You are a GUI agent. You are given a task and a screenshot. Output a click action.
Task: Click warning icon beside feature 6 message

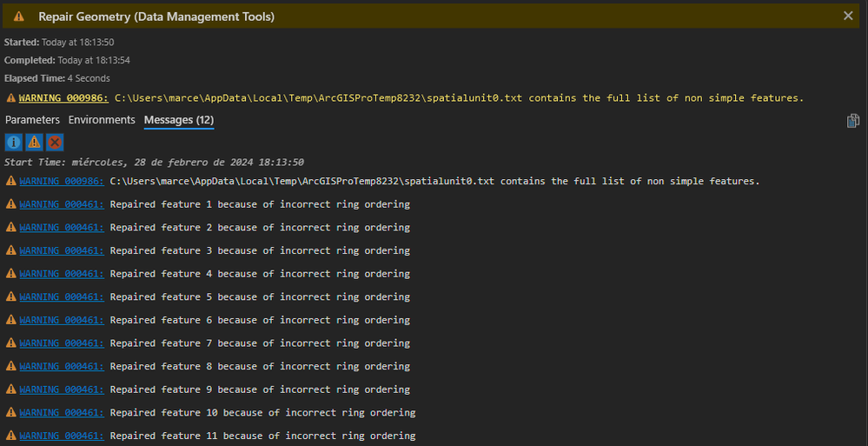click(10, 321)
